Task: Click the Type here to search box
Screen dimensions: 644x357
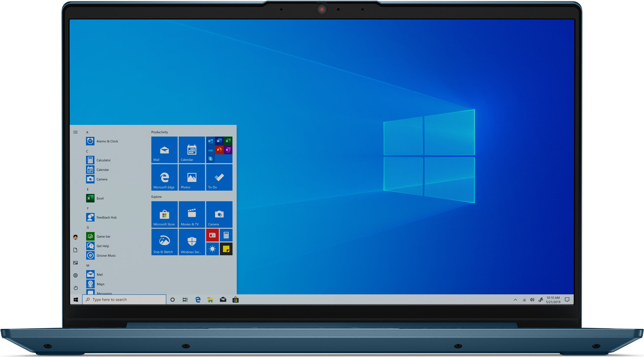Action: tap(124, 300)
